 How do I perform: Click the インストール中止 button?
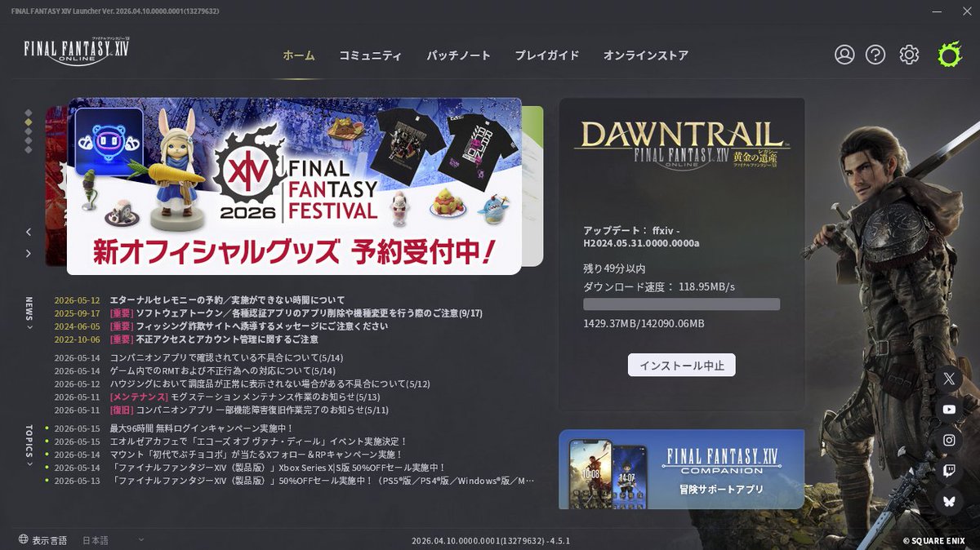click(x=682, y=365)
